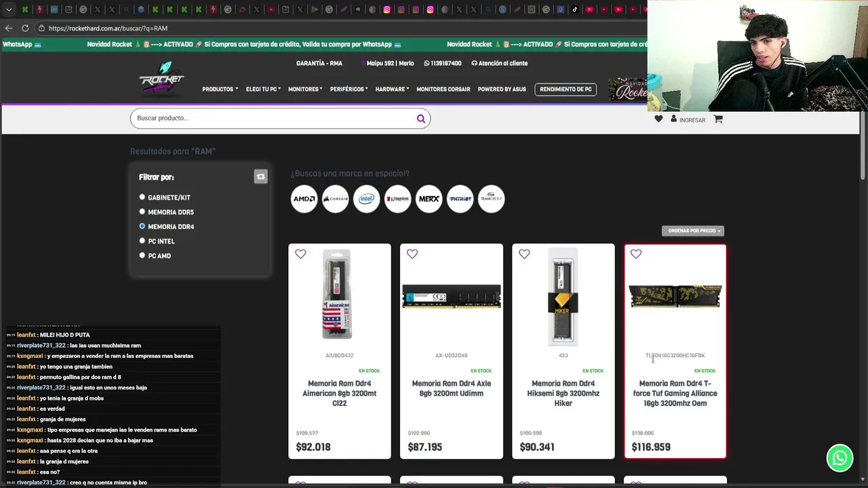Click the $87.195 price text
The image size is (868, 488).
[425, 447]
